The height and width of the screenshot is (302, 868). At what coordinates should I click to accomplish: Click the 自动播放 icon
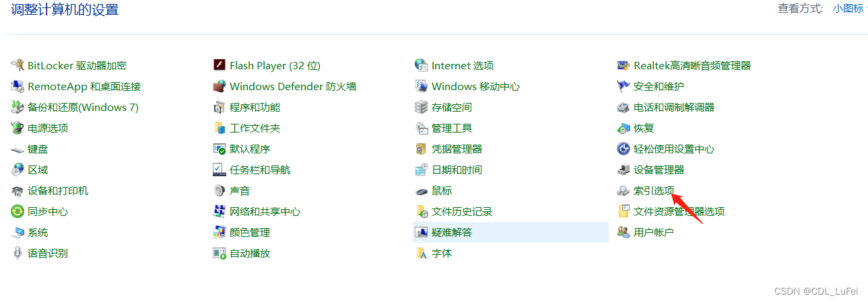(219, 253)
